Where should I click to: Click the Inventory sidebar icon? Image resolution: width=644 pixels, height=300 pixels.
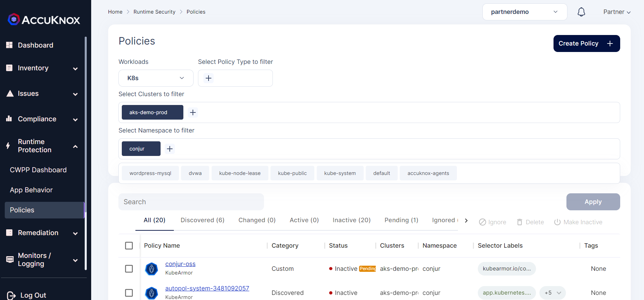10,68
